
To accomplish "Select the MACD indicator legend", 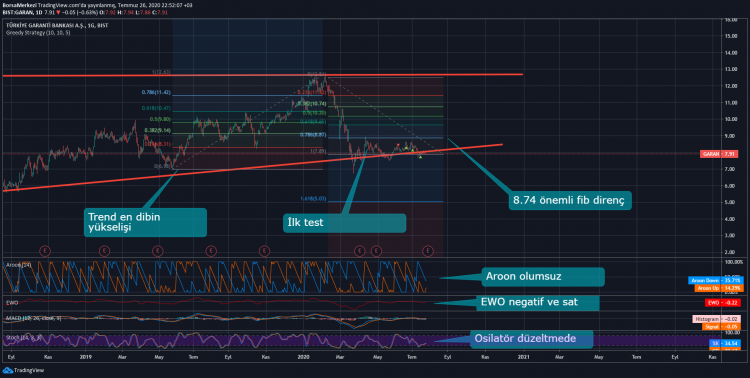I will [x=33, y=318].
